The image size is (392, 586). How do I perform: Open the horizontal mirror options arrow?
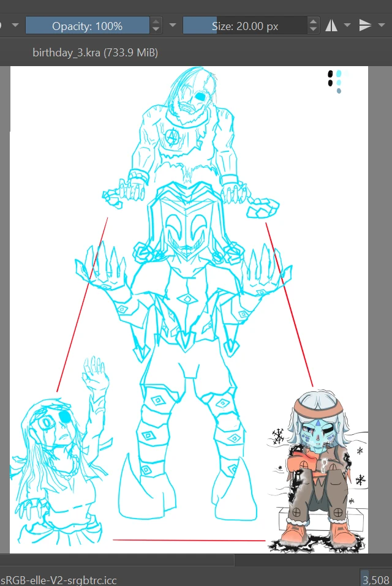(x=347, y=26)
